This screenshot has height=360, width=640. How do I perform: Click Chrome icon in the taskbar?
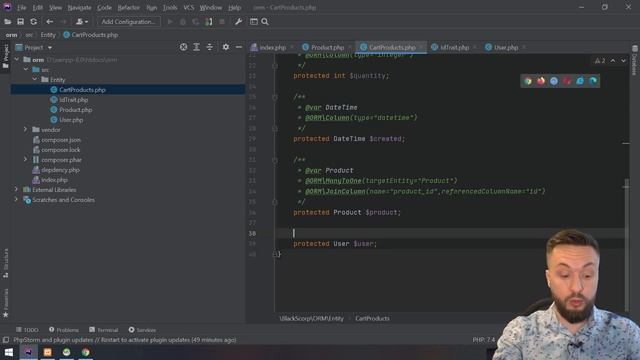[x=86, y=352]
